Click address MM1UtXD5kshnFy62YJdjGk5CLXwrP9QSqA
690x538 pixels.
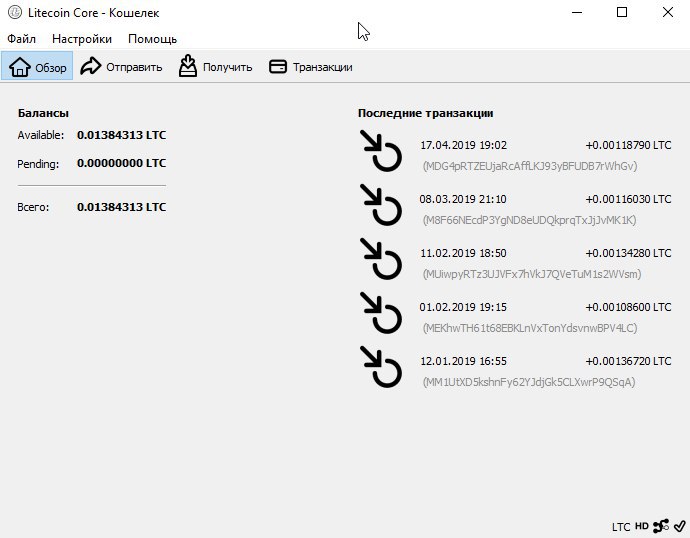[x=529, y=382]
